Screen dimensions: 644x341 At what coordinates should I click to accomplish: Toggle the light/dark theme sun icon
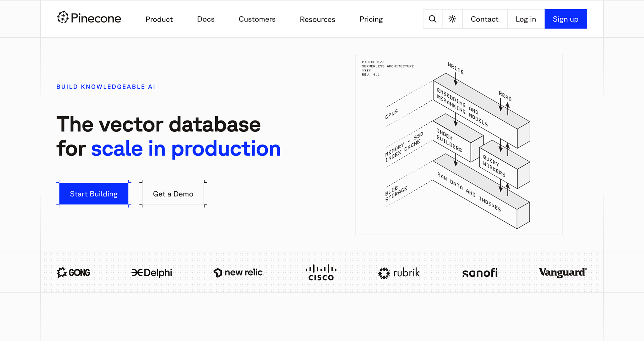[452, 19]
